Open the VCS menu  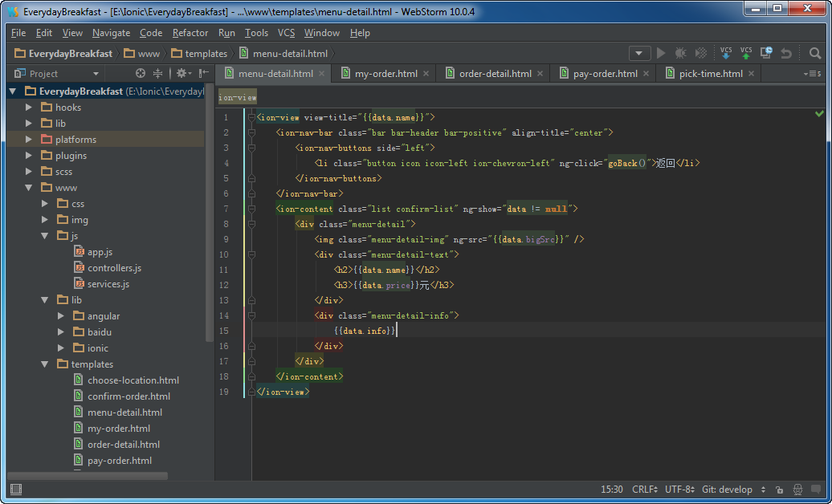point(286,33)
